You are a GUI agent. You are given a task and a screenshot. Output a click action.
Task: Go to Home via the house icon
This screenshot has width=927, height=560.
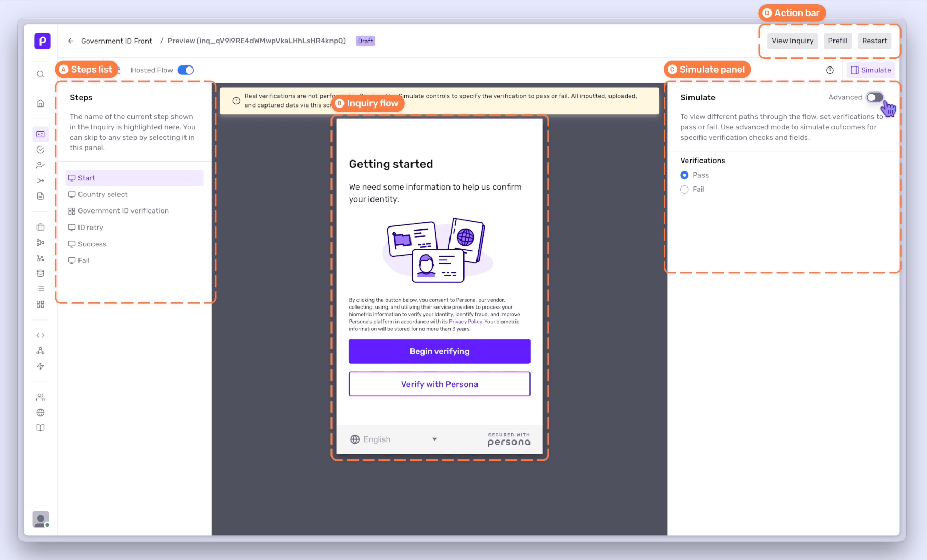[x=41, y=103]
